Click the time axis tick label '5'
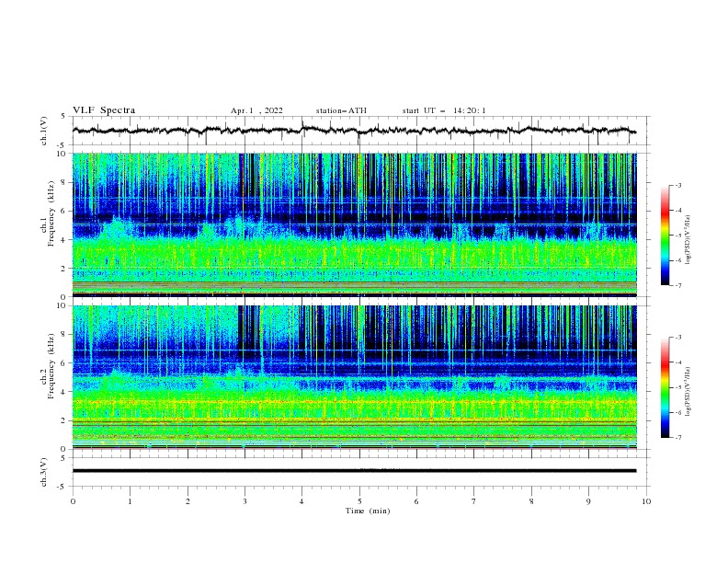This screenshot has height=563, width=728. [x=359, y=501]
